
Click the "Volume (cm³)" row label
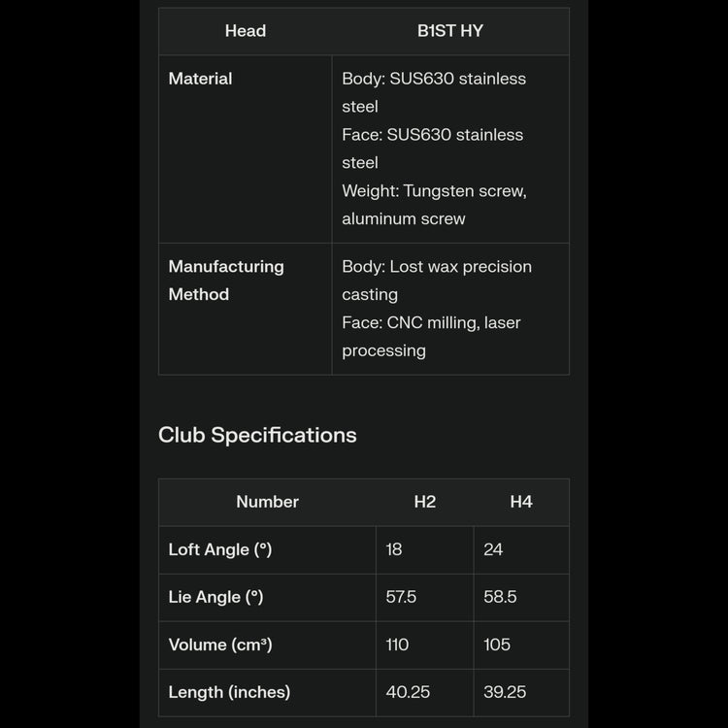pyautogui.click(x=220, y=645)
